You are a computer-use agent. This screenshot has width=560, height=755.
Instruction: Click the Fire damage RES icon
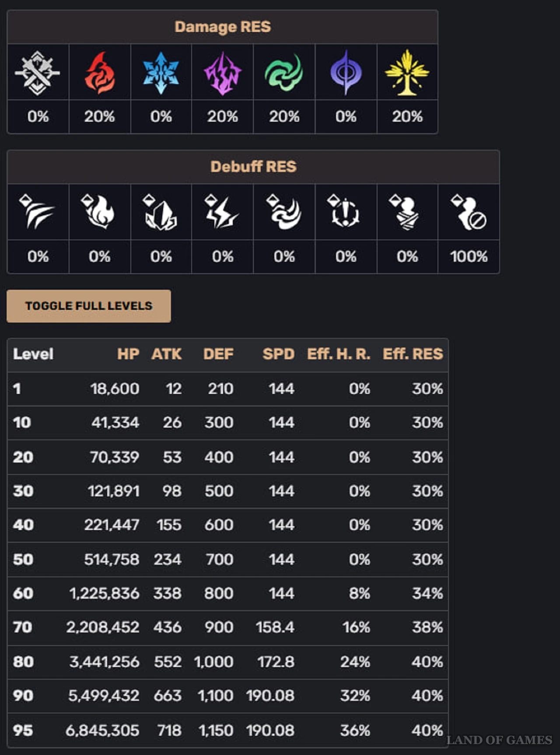click(x=100, y=73)
